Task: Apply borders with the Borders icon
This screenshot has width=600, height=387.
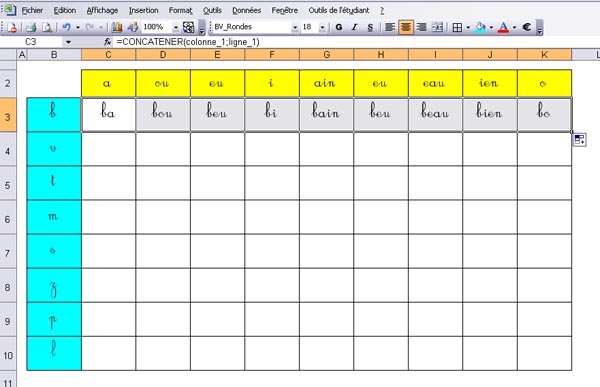Action: coord(457,27)
